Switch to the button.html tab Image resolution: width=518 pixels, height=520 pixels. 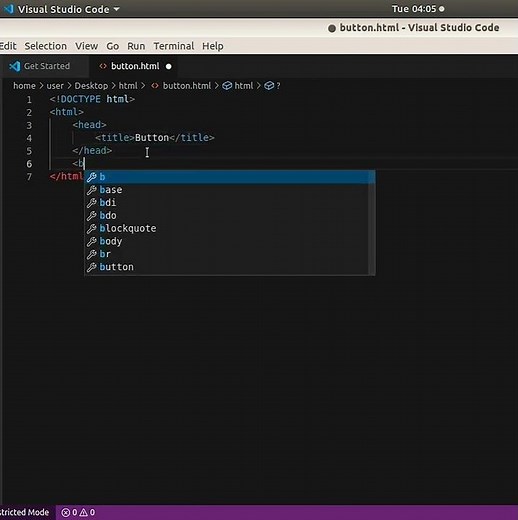tap(133, 66)
